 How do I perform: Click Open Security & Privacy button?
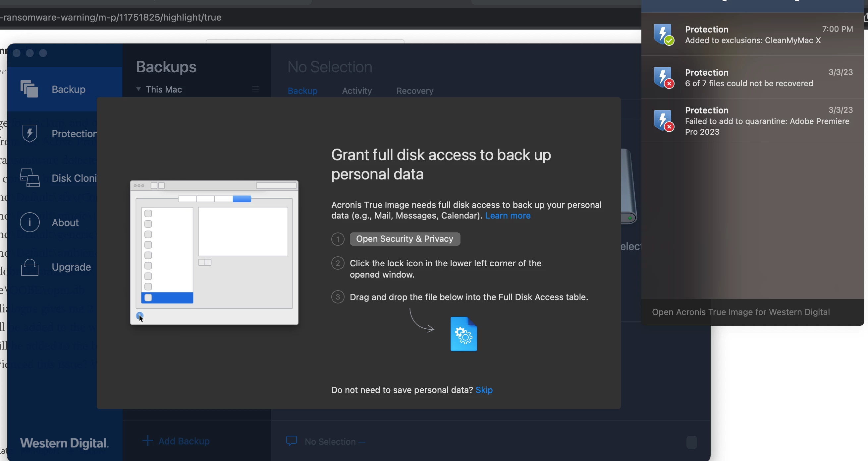(405, 239)
